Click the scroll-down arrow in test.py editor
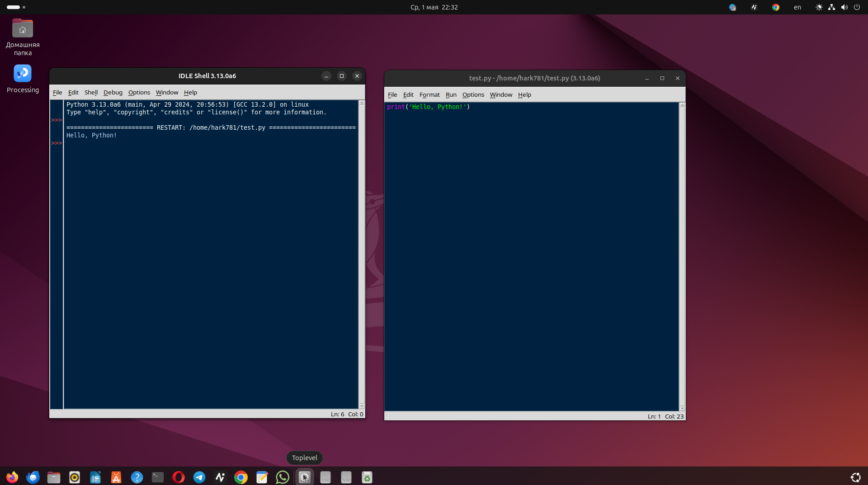Image resolution: width=868 pixels, height=485 pixels. pyautogui.click(x=682, y=408)
